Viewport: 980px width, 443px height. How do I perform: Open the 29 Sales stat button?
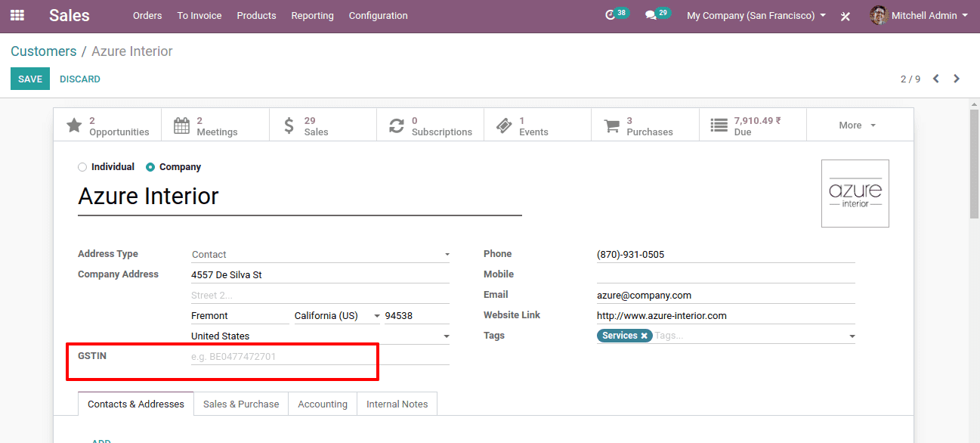click(x=323, y=125)
